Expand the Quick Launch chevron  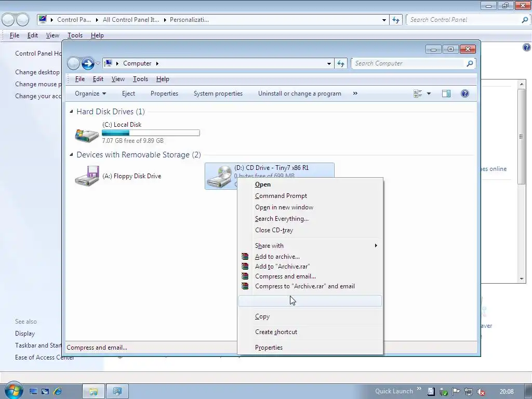point(419,389)
